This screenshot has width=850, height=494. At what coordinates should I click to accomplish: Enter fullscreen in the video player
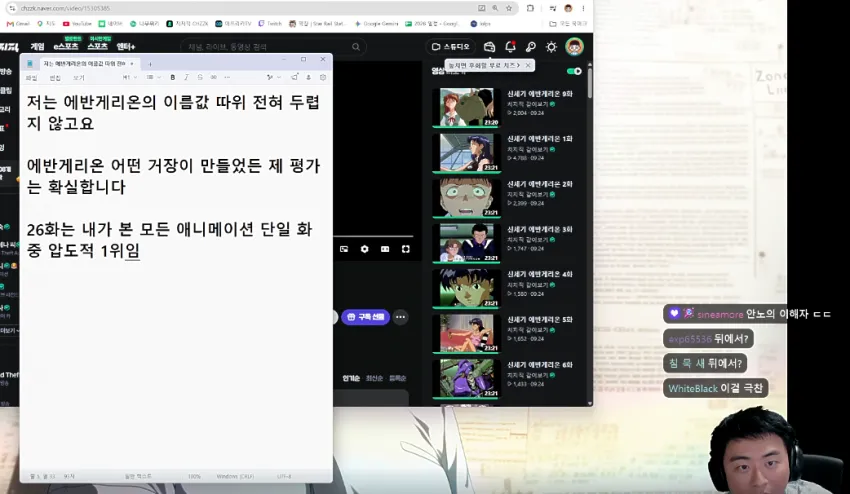coord(405,249)
